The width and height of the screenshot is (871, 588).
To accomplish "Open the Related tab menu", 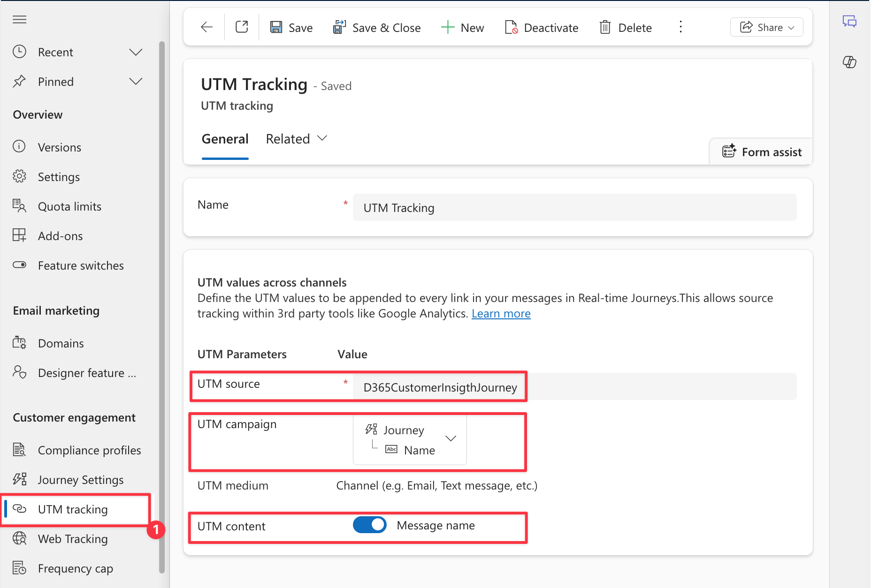I will click(x=296, y=139).
